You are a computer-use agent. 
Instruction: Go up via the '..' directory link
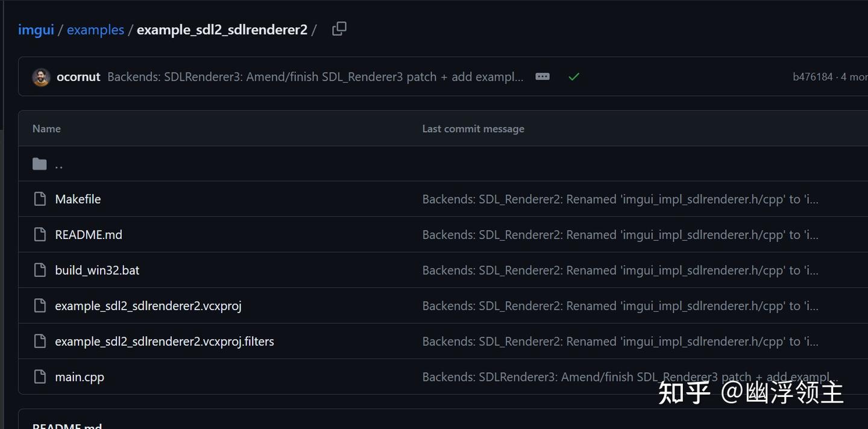click(58, 164)
